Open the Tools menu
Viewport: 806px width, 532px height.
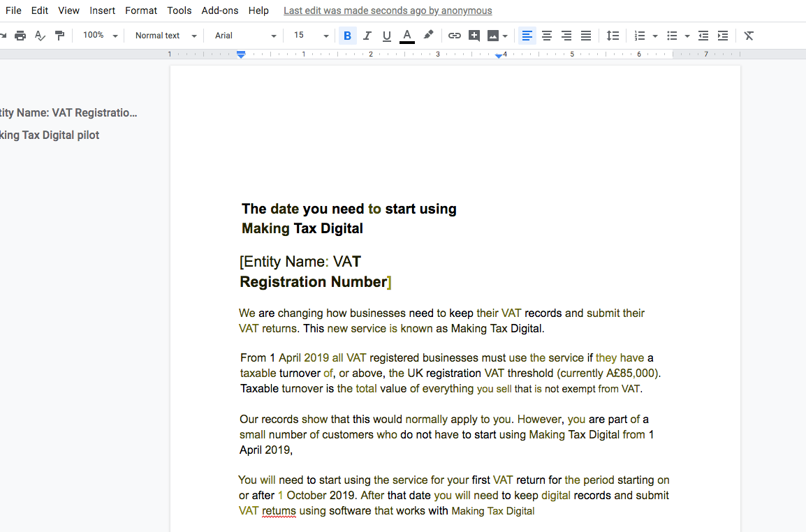click(x=179, y=10)
